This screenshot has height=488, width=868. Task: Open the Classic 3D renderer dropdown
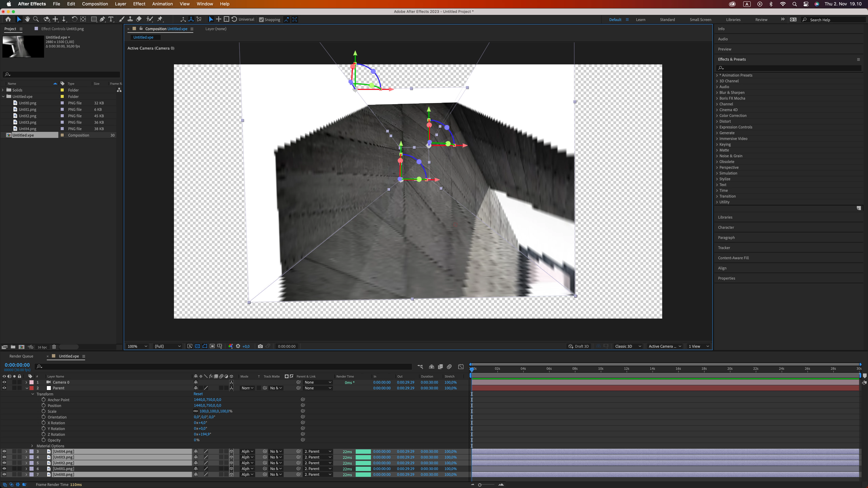(x=628, y=346)
